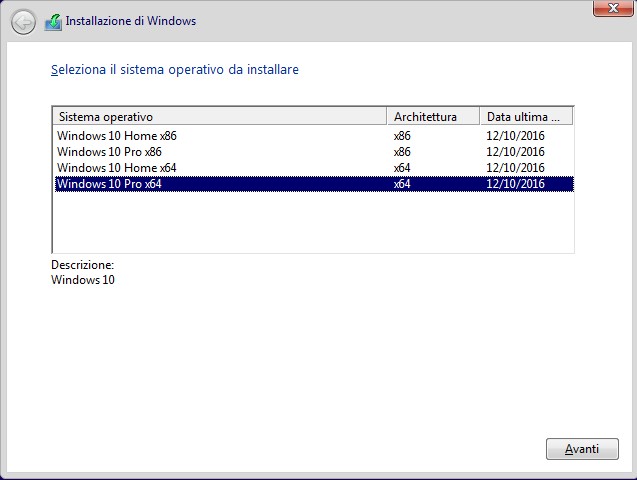This screenshot has height=480, width=637.
Task: Click the date 12/10/2016 in Pro x86 row
Action: (x=515, y=152)
